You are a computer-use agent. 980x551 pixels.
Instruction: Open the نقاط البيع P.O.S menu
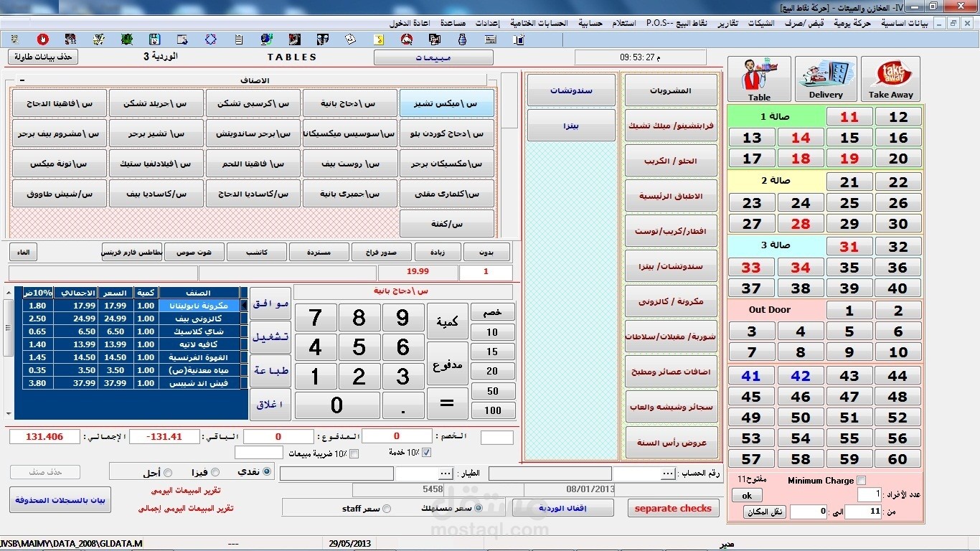tap(677, 23)
